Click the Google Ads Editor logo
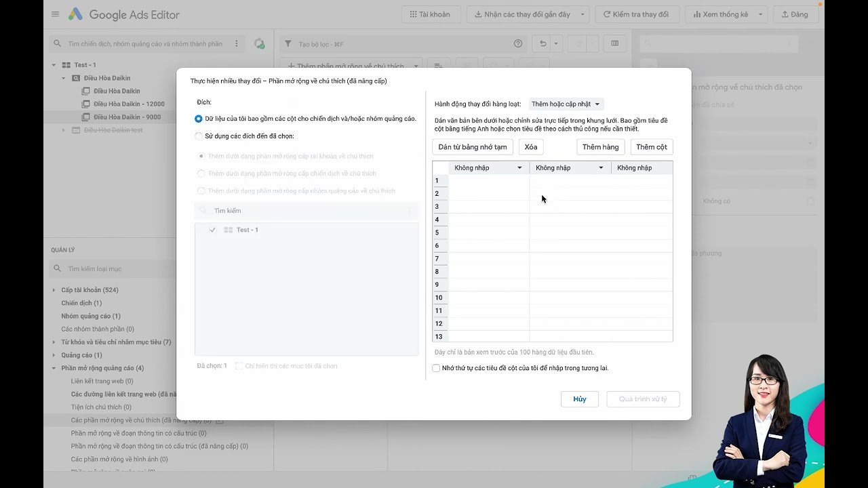 point(75,14)
